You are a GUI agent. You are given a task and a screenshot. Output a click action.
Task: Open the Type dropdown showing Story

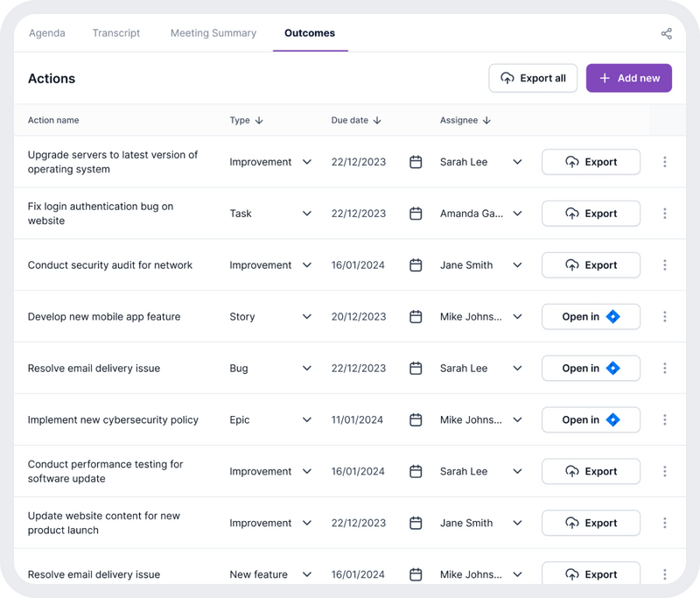coord(307,316)
